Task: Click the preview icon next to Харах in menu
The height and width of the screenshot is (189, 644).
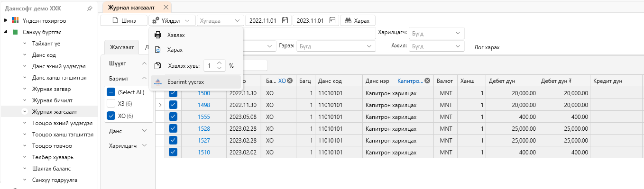Action: pos(158,50)
